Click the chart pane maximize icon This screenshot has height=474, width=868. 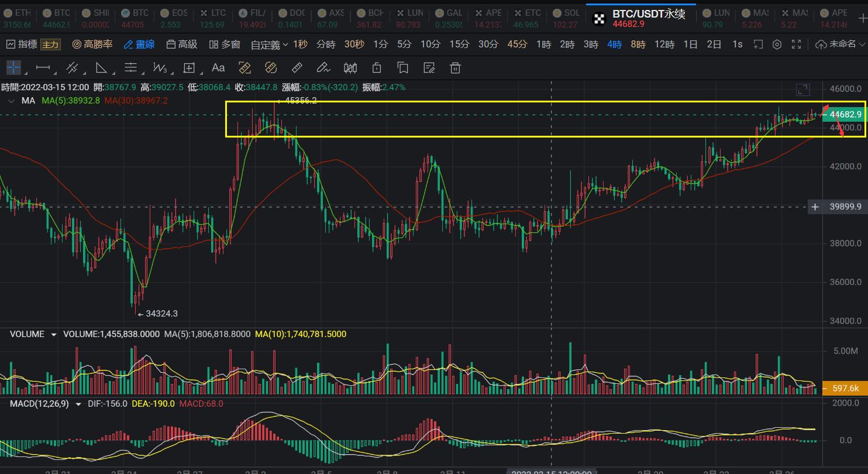click(803, 90)
